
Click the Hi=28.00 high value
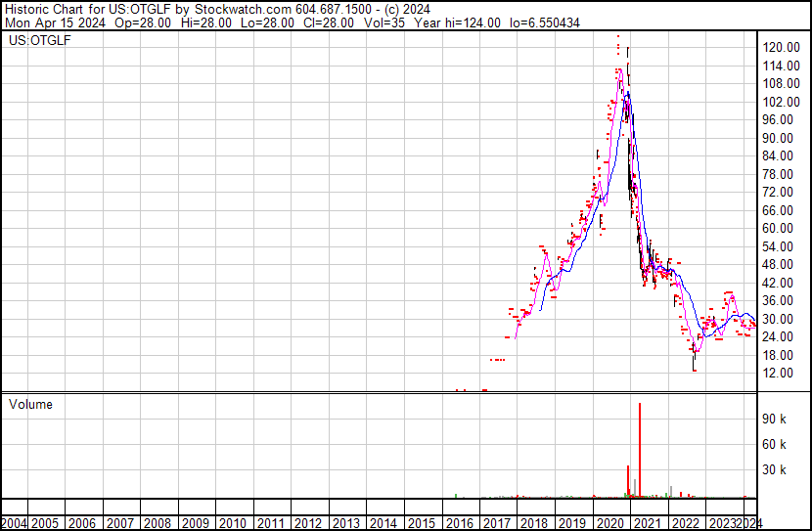[x=206, y=23]
